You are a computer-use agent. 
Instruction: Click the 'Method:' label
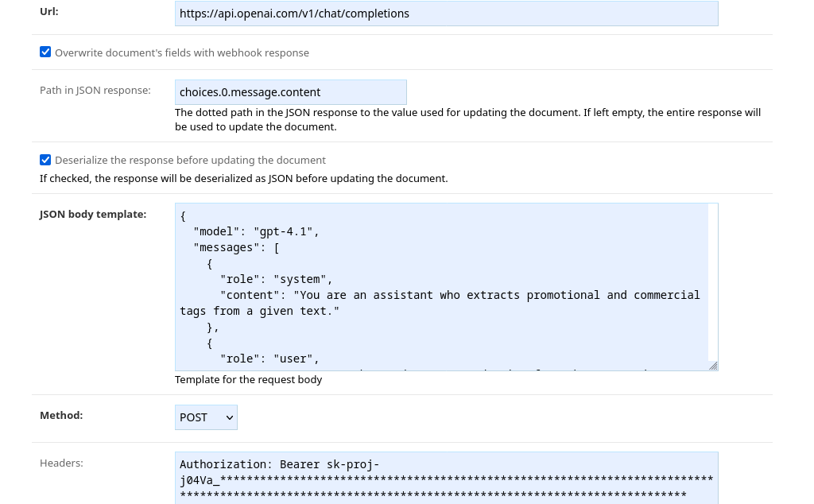point(61,415)
